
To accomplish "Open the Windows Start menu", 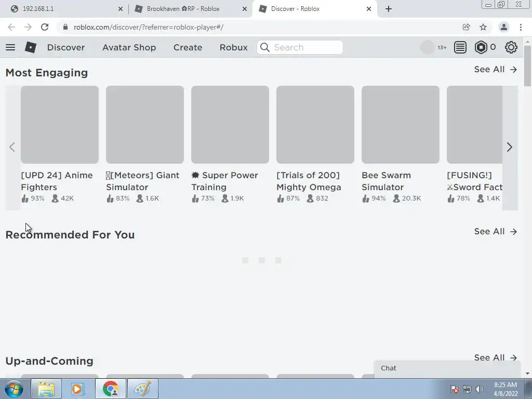I will pos(14,389).
